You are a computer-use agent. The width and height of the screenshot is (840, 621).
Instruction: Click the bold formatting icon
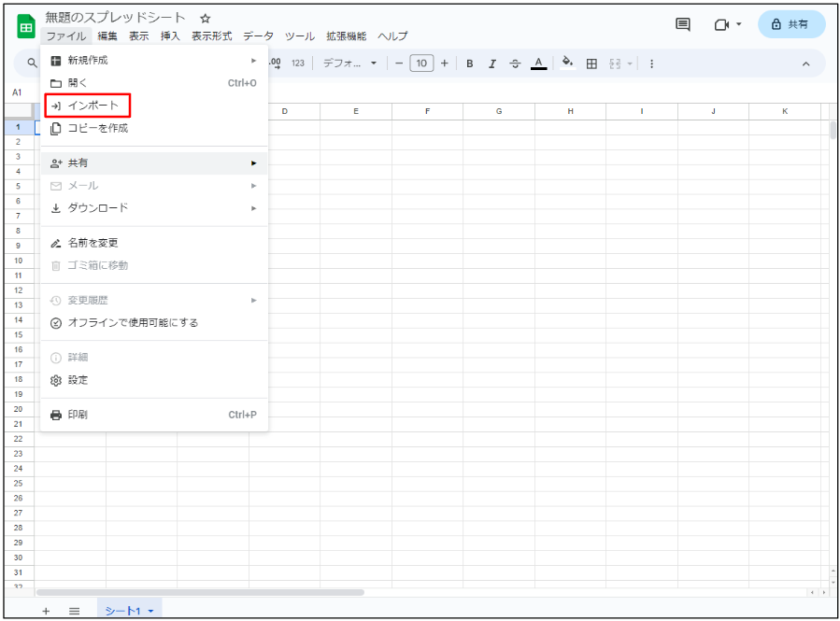pyautogui.click(x=469, y=64)
